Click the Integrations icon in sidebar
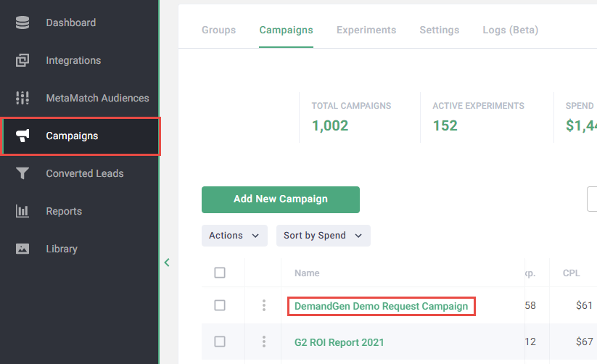 [x=22, y=60]
